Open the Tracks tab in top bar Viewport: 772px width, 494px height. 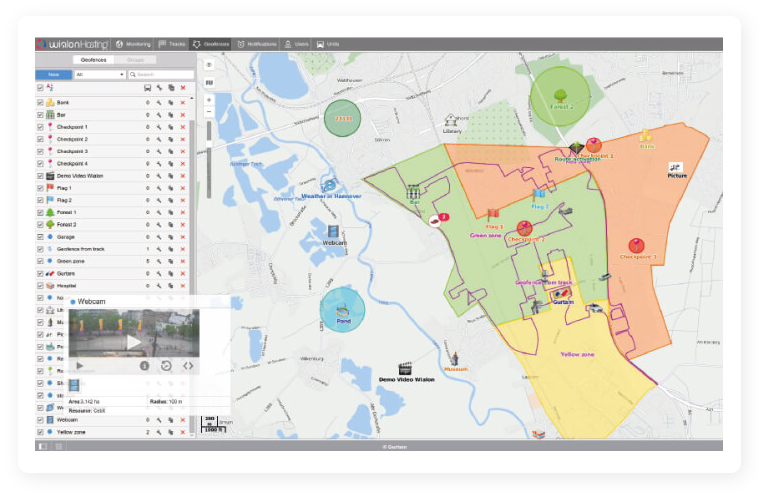(172, 44)
